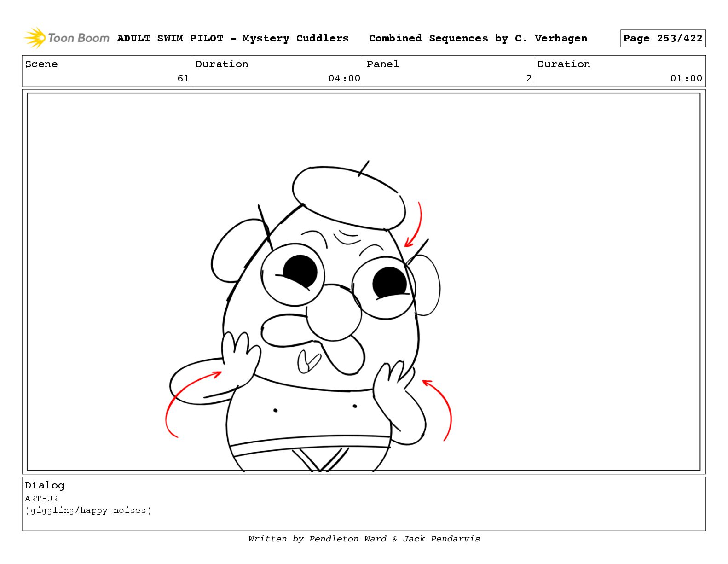Viewport: 728px width, 564px height.
Task: Click the 'Dialog' heading
Action: point(45,485)
